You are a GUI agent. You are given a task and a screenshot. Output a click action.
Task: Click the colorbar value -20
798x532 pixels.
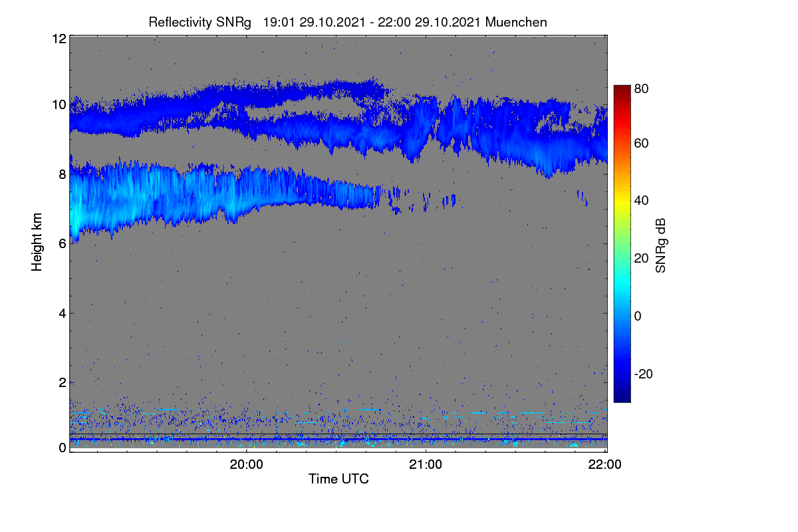[x=644, y=374]
